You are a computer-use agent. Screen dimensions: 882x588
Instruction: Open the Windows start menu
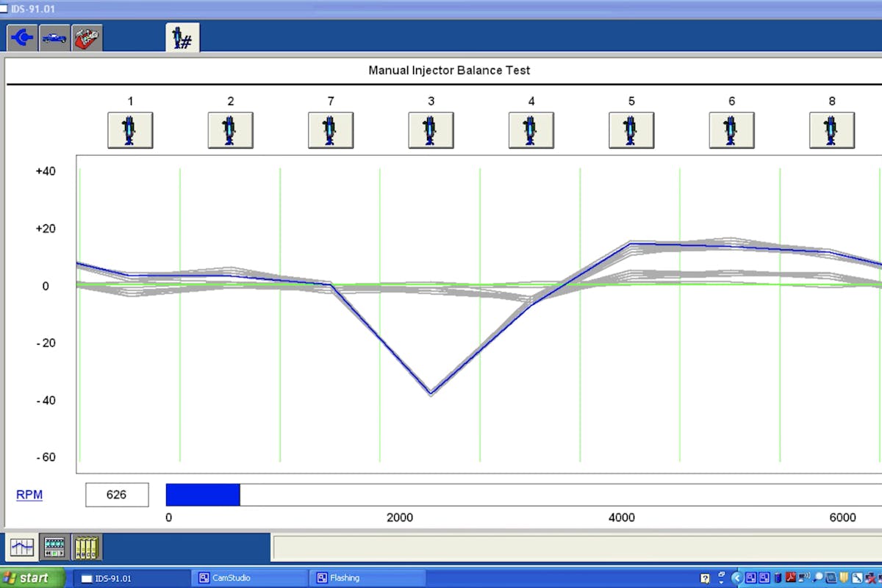click(32, 578)
